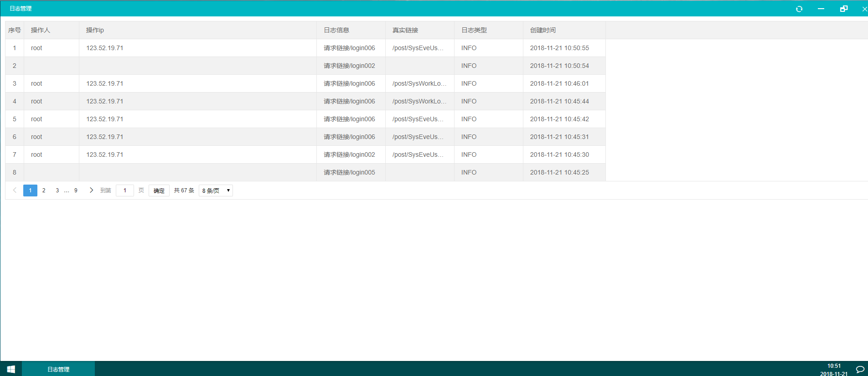Click /post/SysWorkLo… link in row 4
Viewport: 868px width, 376px height.
tap(419, 101)
